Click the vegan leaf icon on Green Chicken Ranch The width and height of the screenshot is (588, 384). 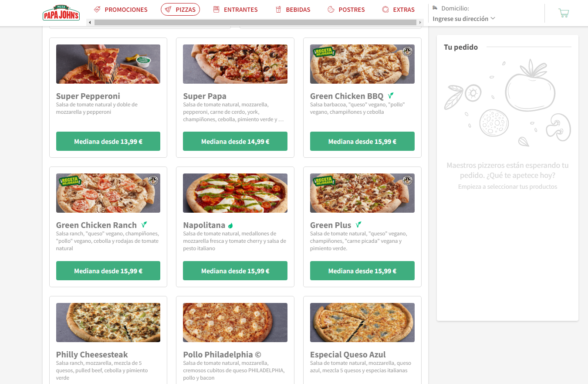point(144,224)
